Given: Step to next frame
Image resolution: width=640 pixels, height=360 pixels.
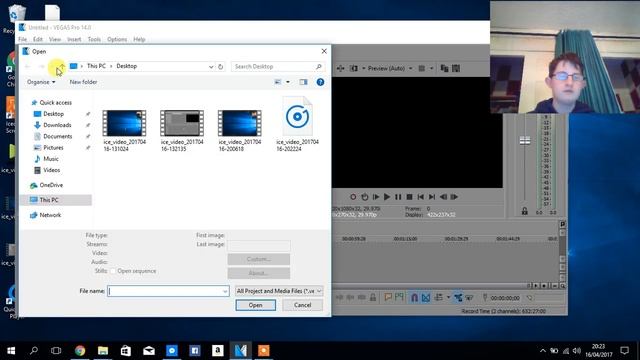Looking at the screenshot, I should (x=454, y=197).
